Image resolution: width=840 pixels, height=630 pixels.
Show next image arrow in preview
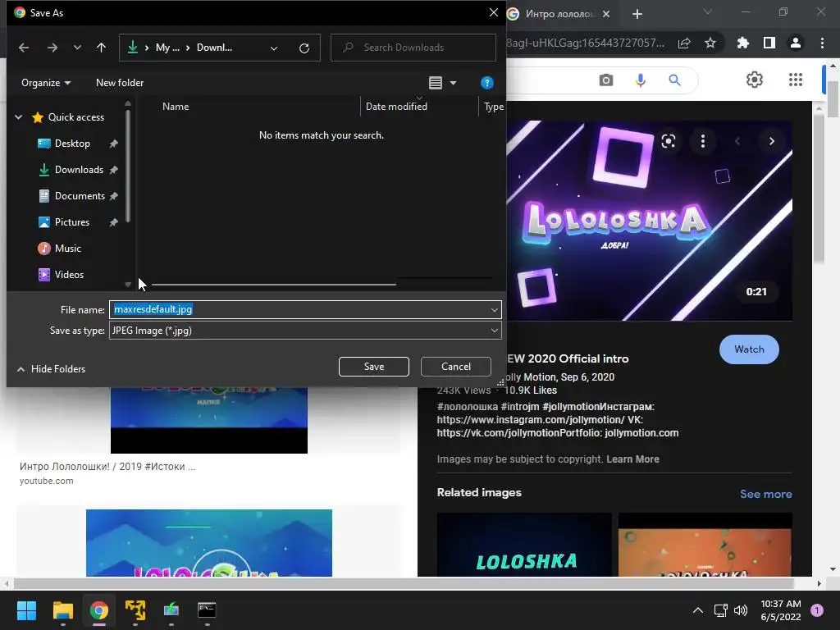pos(771,141)
